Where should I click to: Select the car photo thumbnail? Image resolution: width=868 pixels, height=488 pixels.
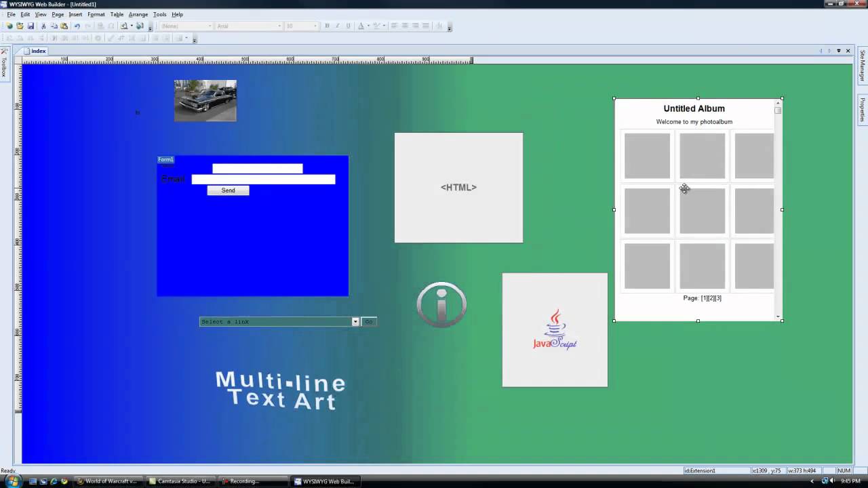pyautogui.click(x=205, y=100)
